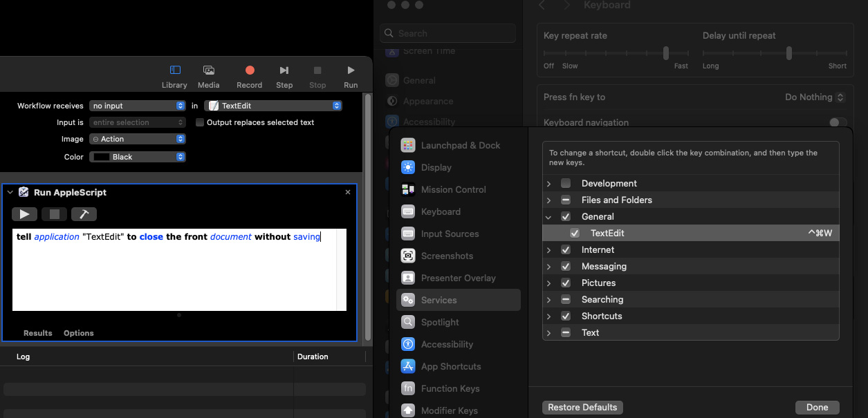Viewport: 868px width, 418px height.
Task: Uncheck the Messaging services checkbox
Action: [x=566, y=266]
